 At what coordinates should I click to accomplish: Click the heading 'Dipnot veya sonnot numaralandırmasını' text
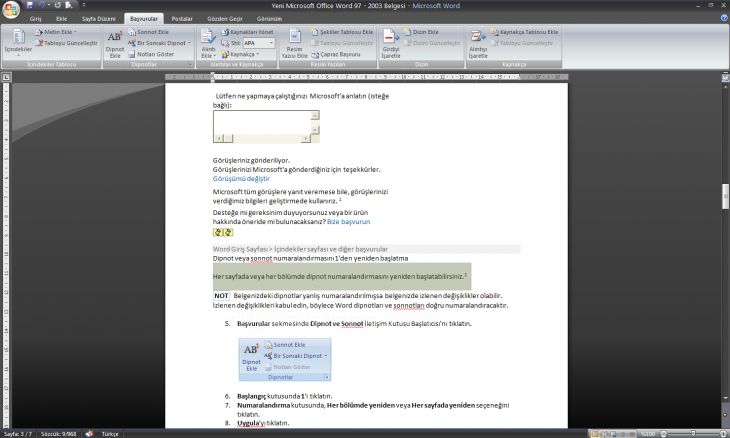pyautogui.click(x=311, y=258)
